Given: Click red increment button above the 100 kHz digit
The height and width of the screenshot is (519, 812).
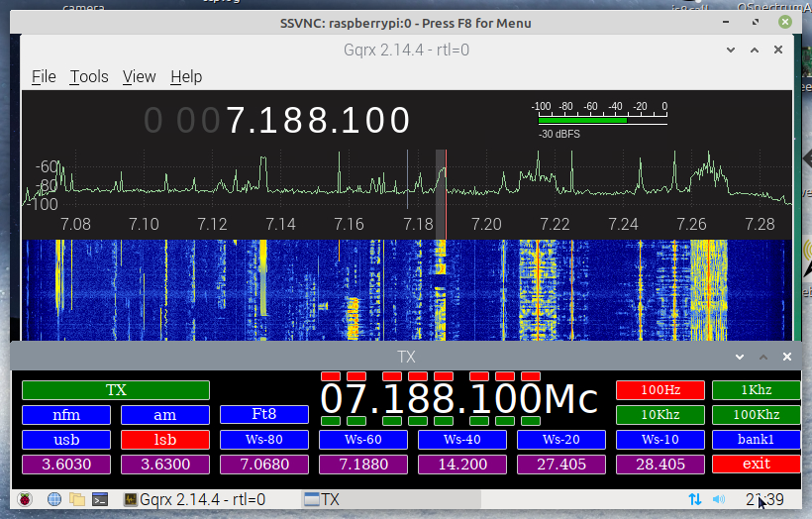Looking at the screenshot, I should 392,376.
